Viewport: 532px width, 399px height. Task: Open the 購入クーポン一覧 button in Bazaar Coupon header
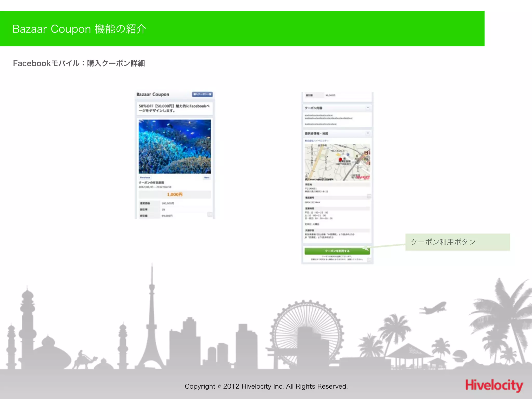click(202, 94)
